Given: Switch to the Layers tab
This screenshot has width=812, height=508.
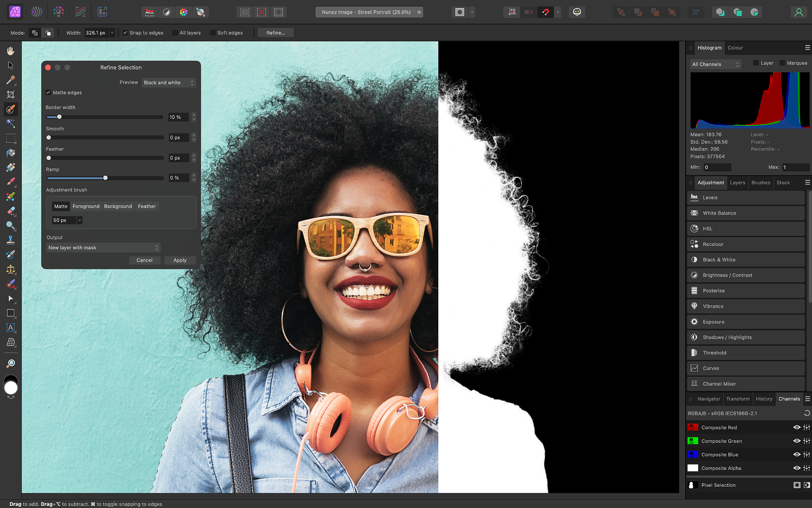Looking at the screenshot, I should 737,183.
